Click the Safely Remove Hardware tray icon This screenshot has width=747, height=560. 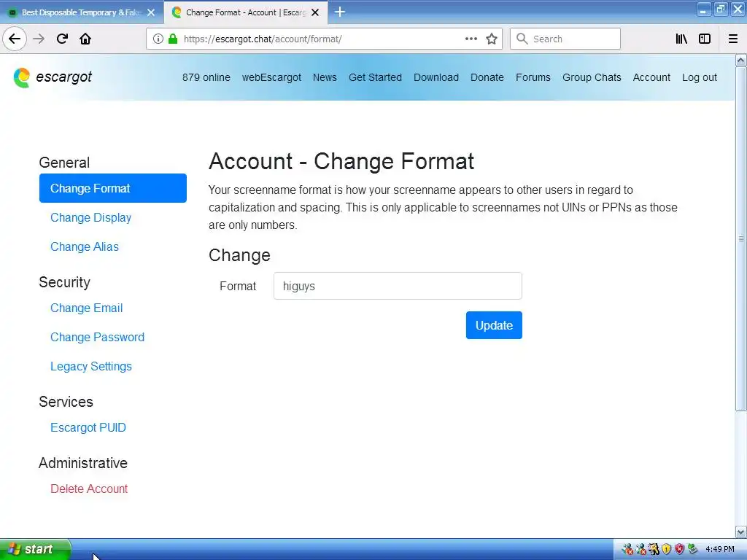[692, 549]
